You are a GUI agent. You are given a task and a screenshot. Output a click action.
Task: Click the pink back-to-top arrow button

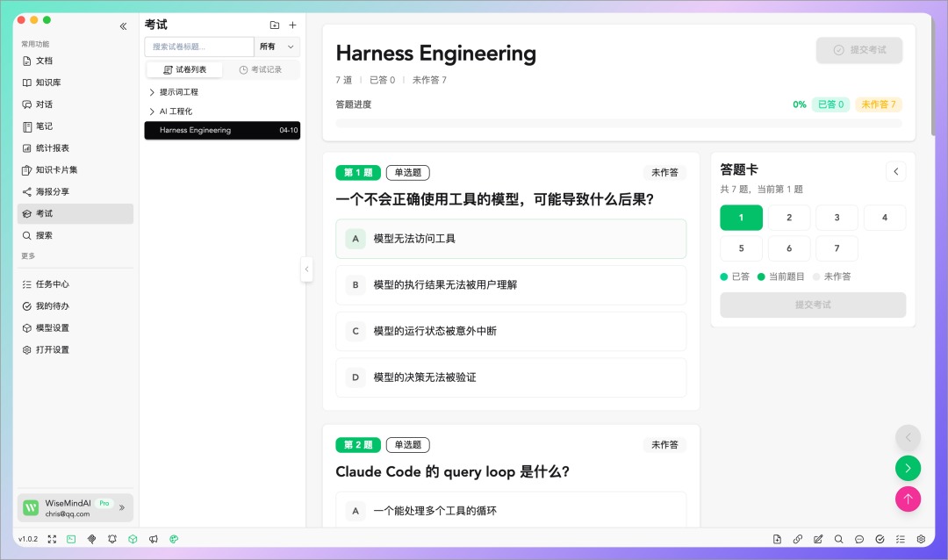tap(908, 499)
